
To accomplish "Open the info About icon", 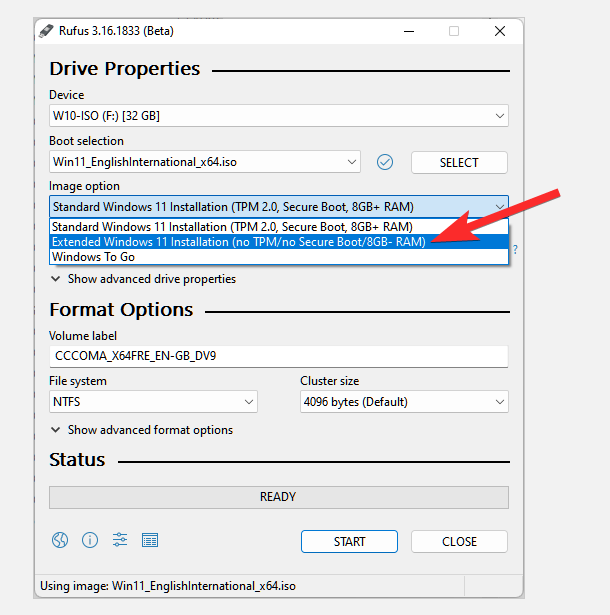I will pyautogui.click(x=90, y=541).
